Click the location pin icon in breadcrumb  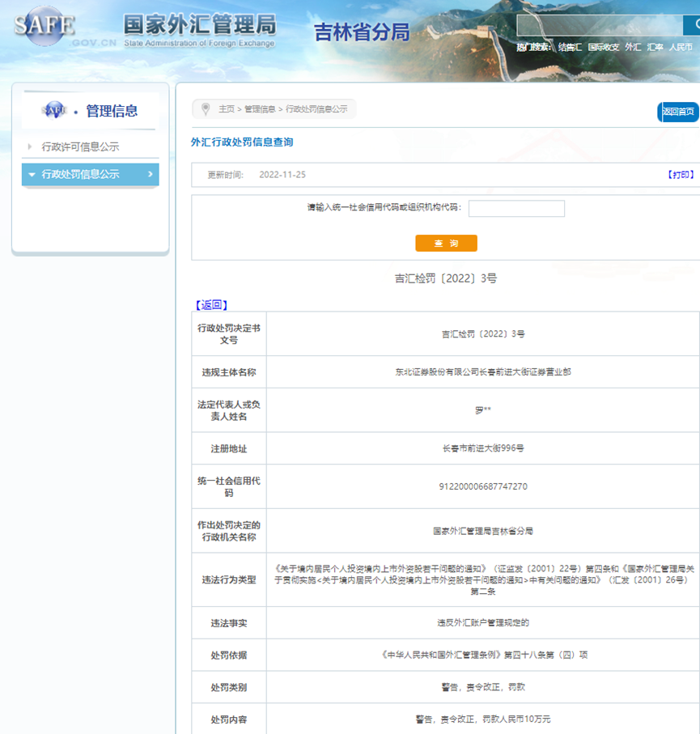pyautogui.click(x=206, y=108)
